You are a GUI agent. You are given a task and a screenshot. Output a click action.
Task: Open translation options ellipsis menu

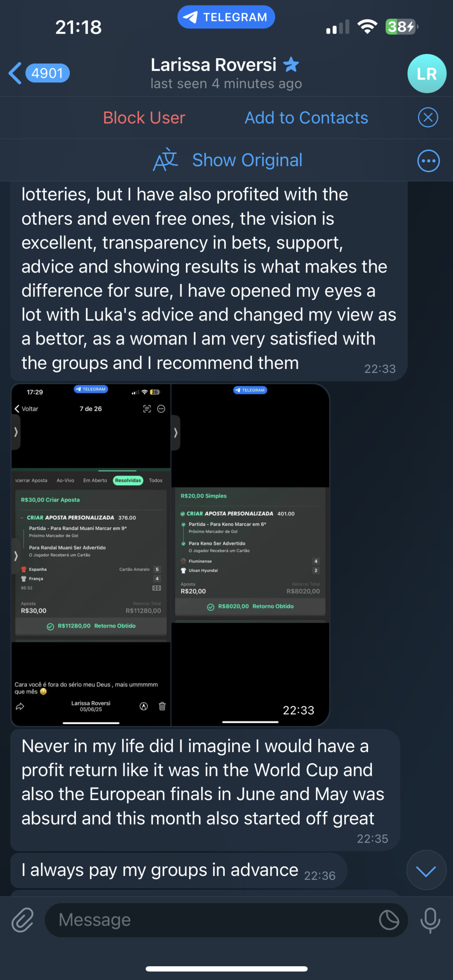(x=428, y=161)
